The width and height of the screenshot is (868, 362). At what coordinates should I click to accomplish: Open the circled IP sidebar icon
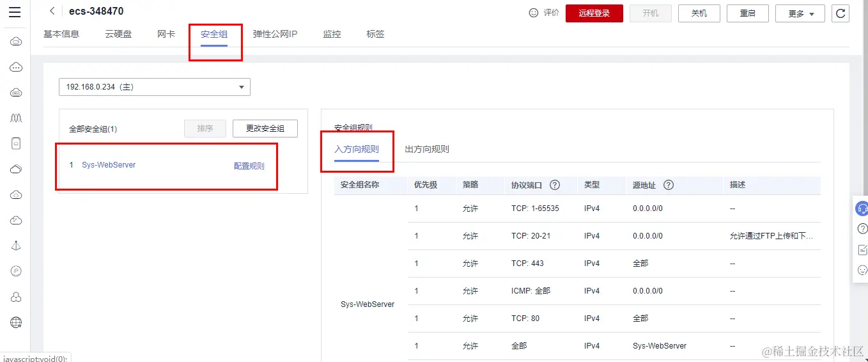[17, 271]
